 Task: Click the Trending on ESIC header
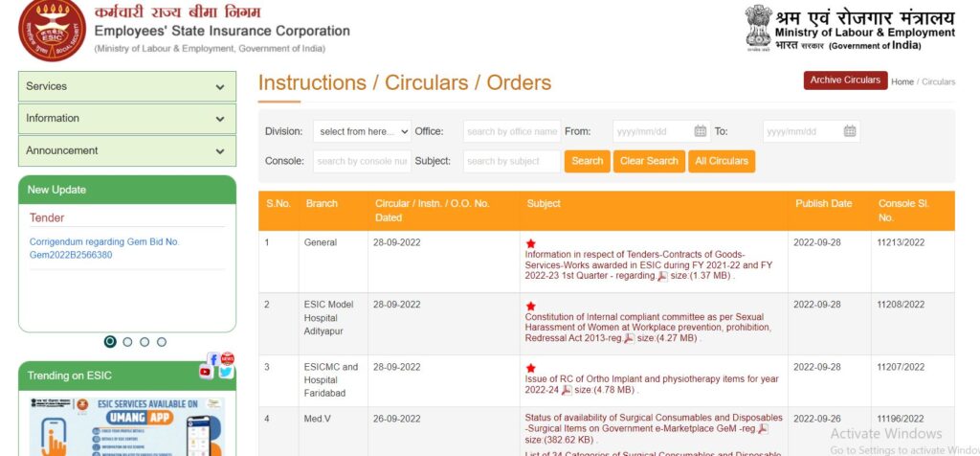127,376
